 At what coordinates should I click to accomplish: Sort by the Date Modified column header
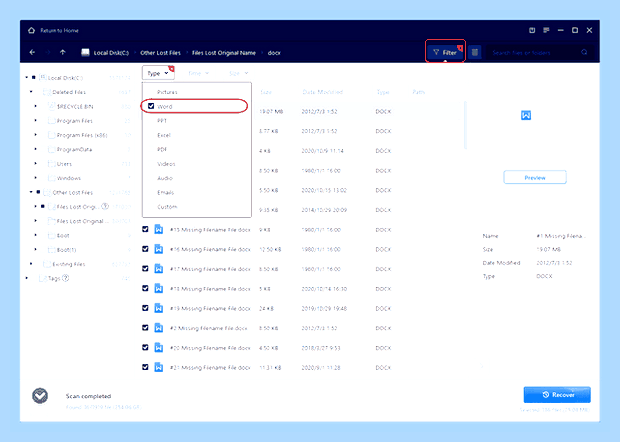pyautogui.click(x=322, y=92)
